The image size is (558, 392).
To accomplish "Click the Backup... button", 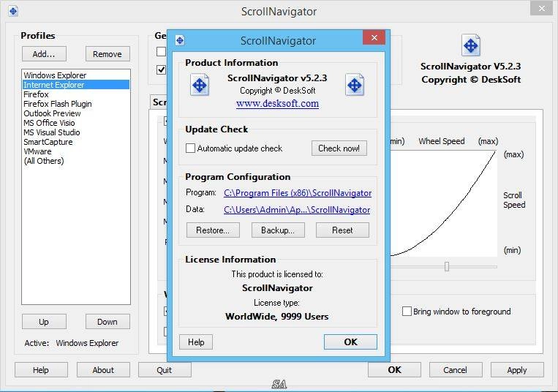I will 278,230.
